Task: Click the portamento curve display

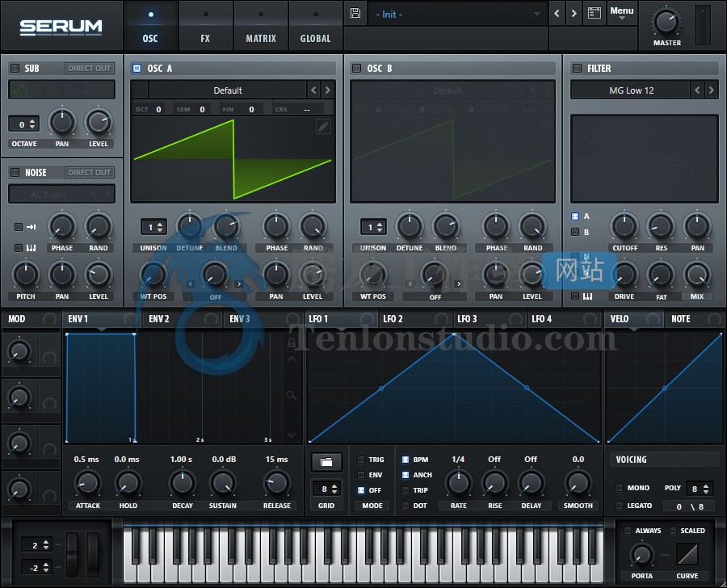Action: [x=687, y=554]
